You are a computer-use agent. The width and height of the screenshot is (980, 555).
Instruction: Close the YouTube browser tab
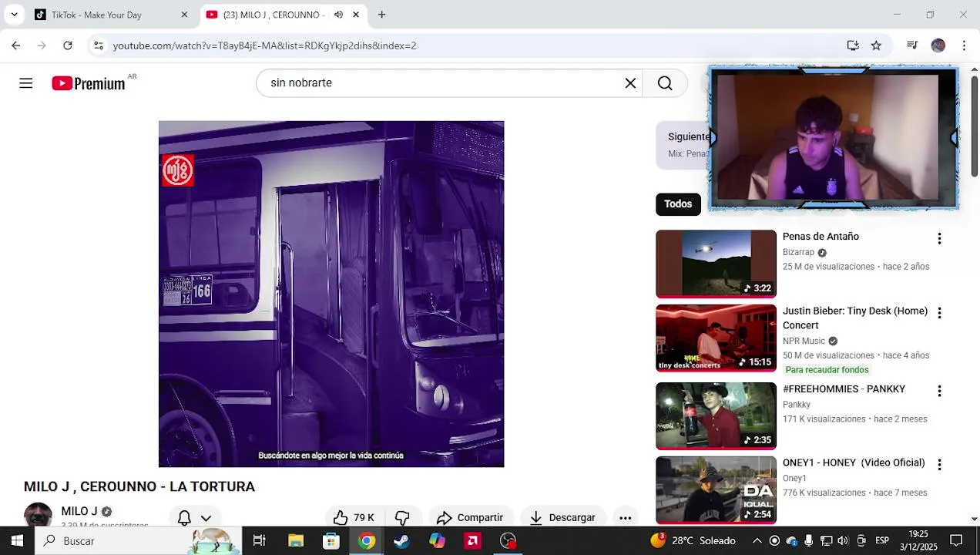click(356, 15)
